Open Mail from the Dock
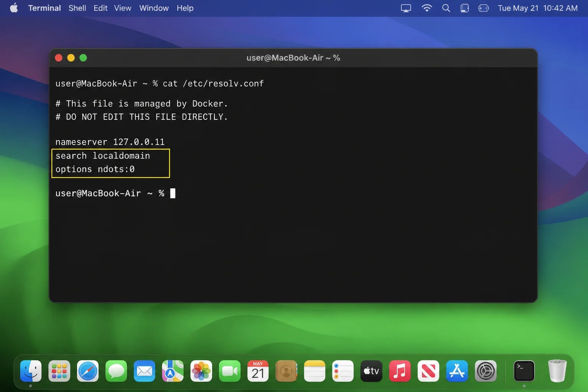The image size is (588, 392). pyautogui.click(x=144, y=371)
